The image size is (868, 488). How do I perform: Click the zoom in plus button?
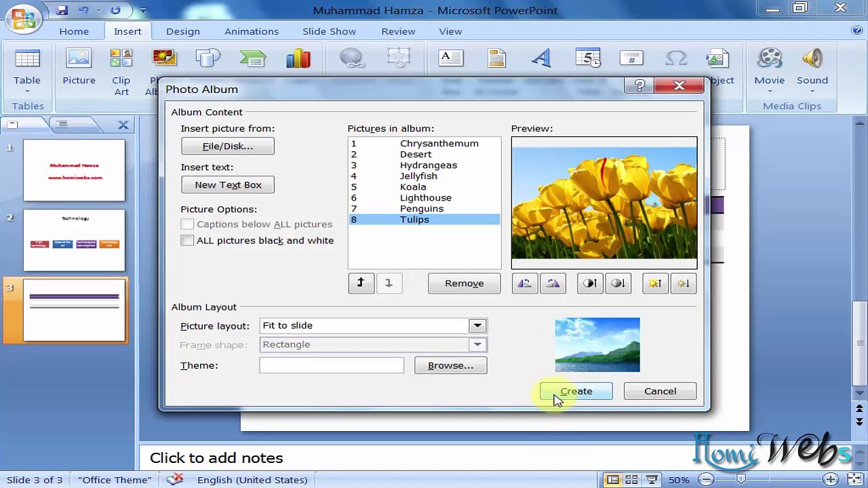(x=832, y=480)
